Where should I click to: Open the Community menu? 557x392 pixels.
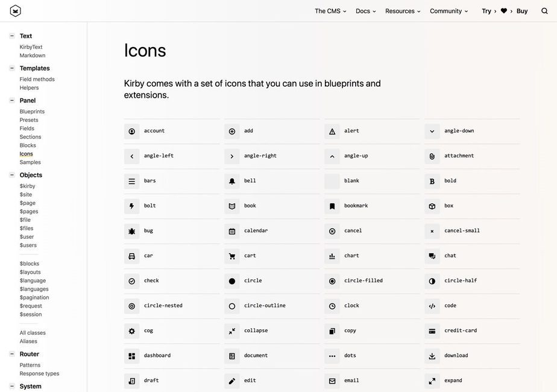pyautogui.click(x=448, y=11)
